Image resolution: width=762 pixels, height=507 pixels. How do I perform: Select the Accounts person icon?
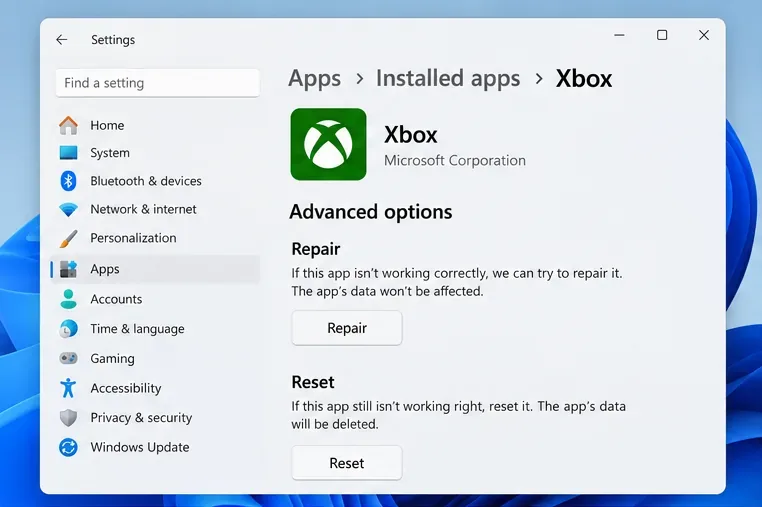(x=69, y=299)
